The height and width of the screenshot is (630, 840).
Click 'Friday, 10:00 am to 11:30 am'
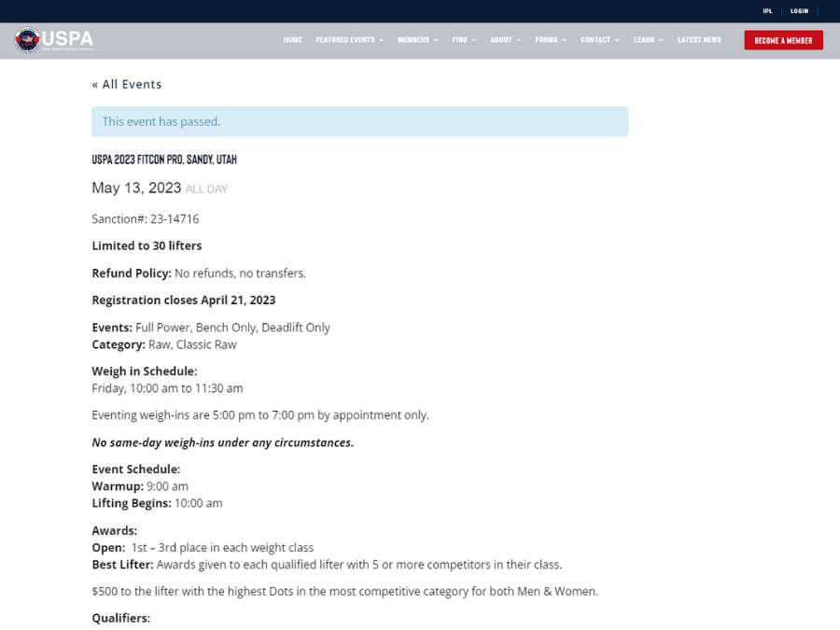click(x=167, y=388)
